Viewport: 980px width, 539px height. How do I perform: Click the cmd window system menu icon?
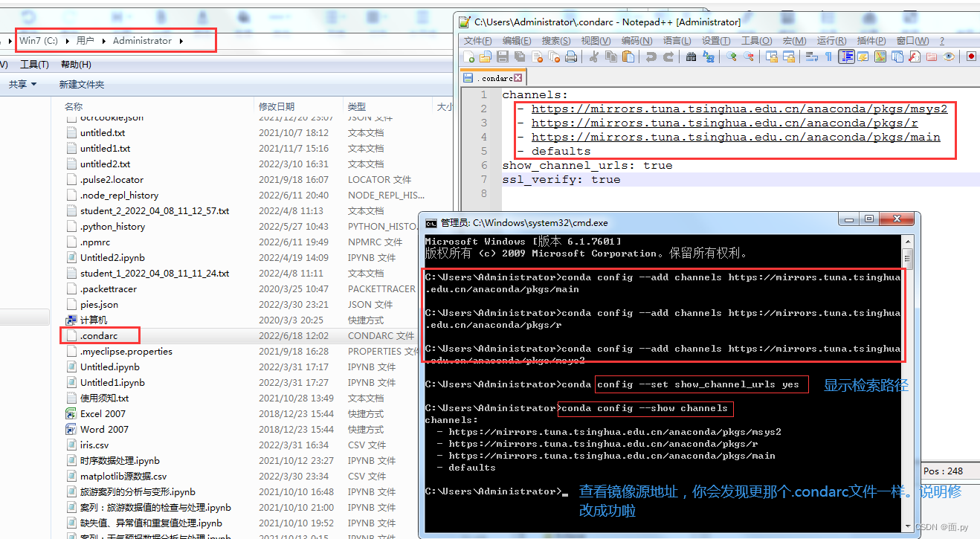431,222
